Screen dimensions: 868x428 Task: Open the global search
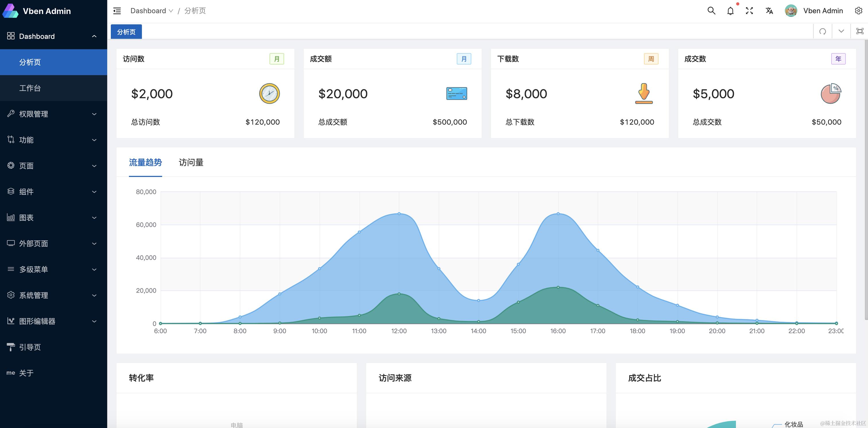[711, 10]
